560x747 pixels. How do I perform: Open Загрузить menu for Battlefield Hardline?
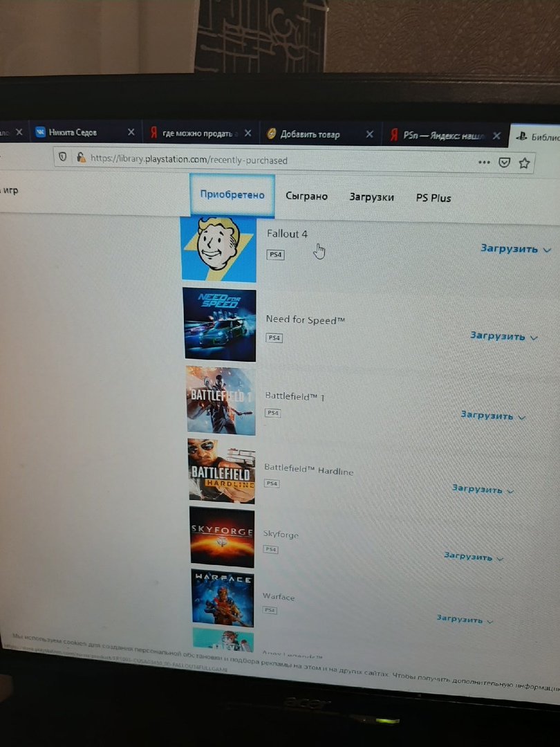coord(483,489)
